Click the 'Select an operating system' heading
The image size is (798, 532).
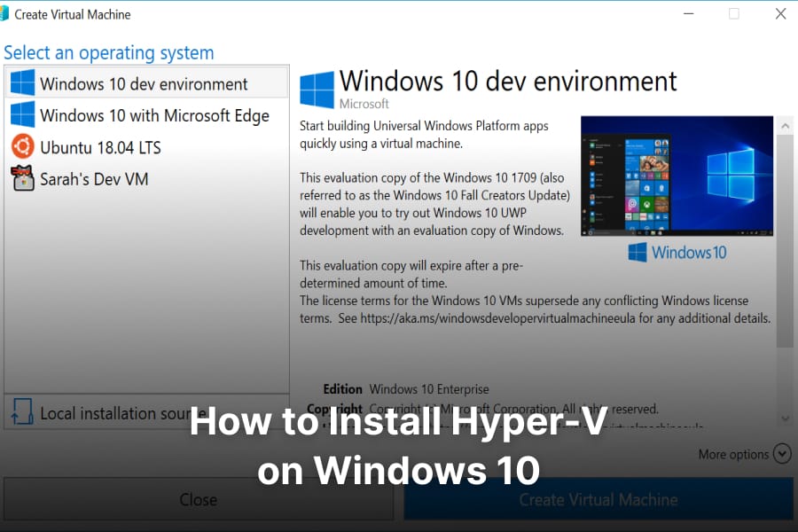coord(109,53)
